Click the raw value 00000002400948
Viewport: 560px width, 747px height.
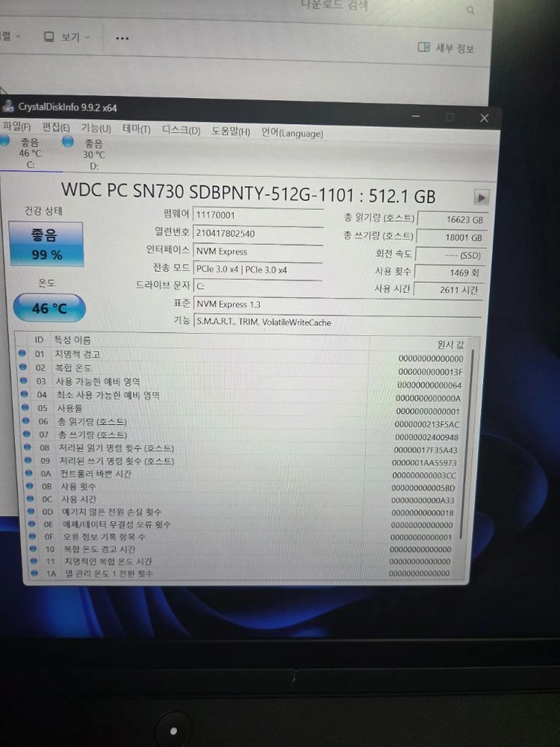click(x=427, y=437)
